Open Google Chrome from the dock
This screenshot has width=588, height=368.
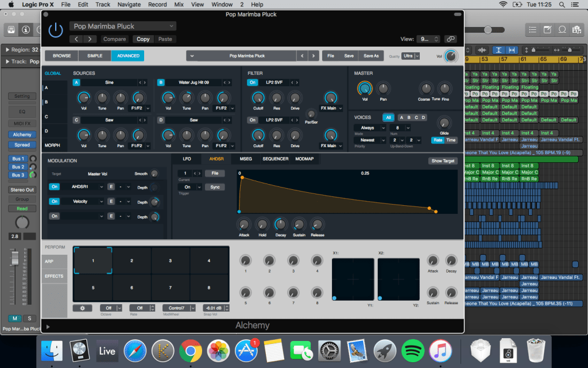click(191, 350)
